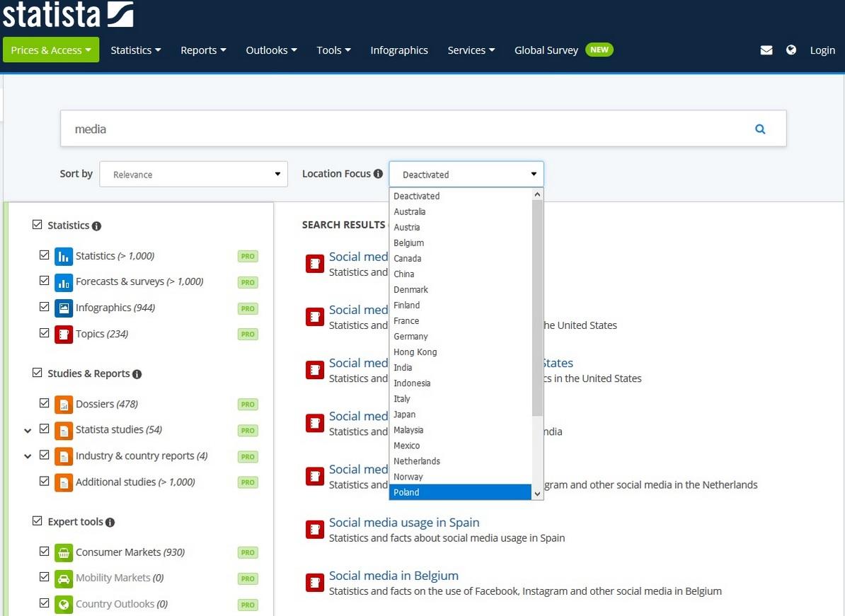Uncheck Expert tools group checkbox

(x=38, y=521)
